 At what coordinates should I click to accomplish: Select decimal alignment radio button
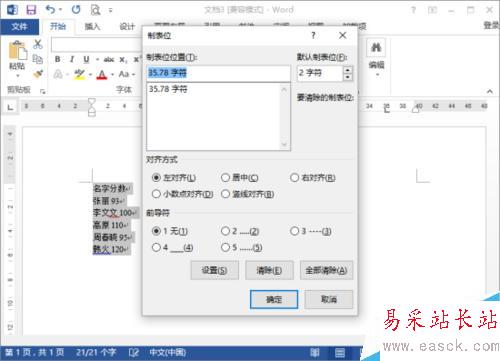[156, 194]
